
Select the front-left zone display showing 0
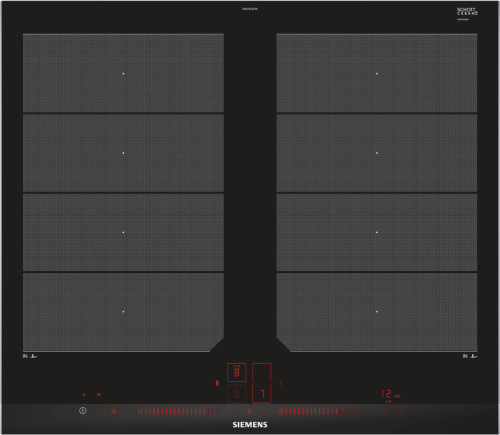237,394
